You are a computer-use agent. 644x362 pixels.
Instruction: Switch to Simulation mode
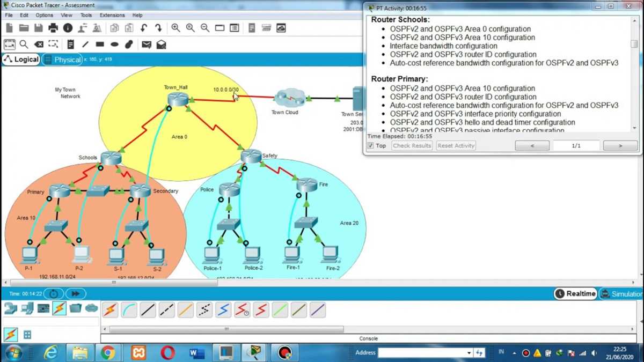click(x=621, y=293)
